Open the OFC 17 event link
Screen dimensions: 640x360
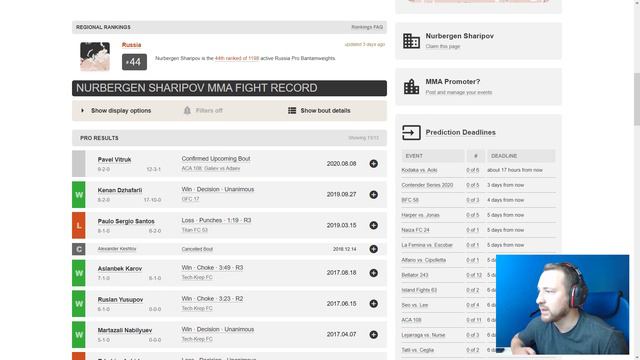[190, 199]
